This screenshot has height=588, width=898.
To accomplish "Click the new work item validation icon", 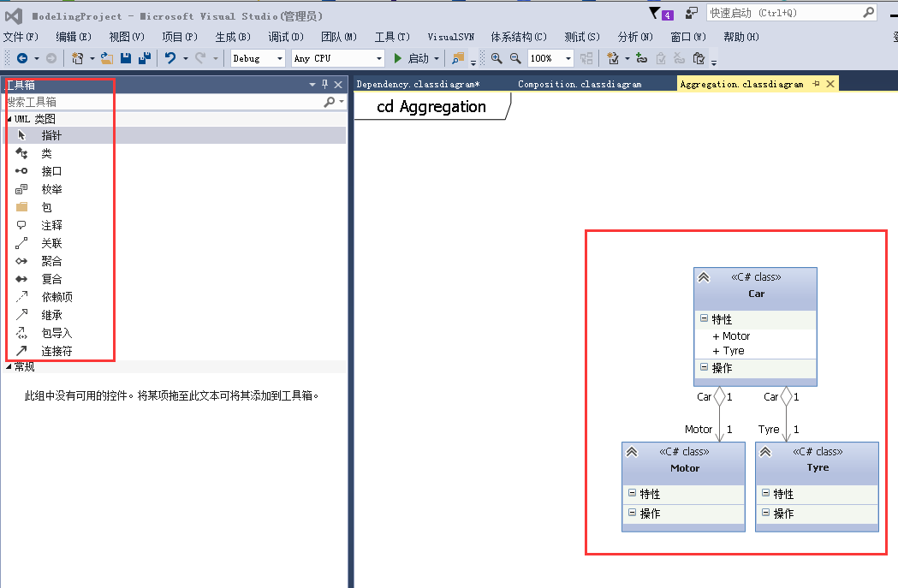I will (x=613, y=58).
